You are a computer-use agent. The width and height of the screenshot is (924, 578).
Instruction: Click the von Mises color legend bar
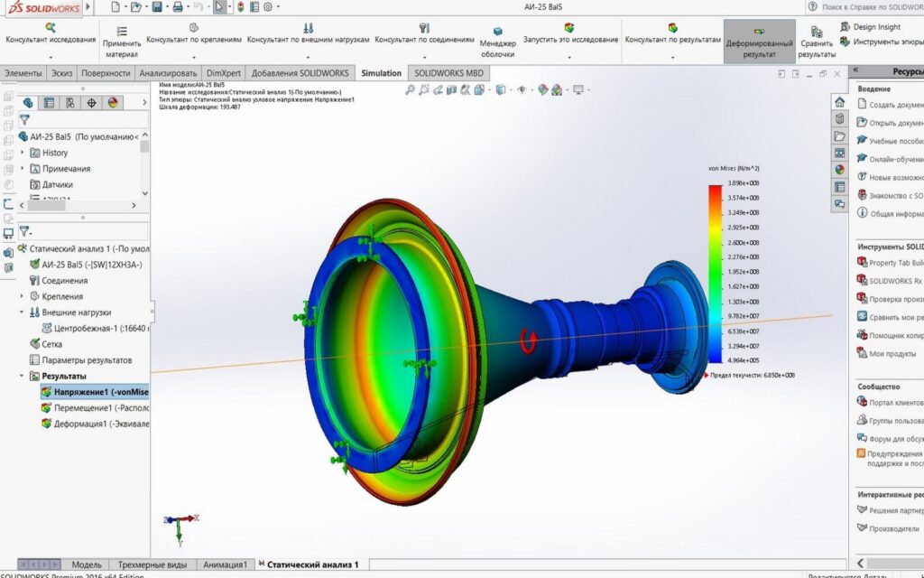click(x=716, y=273)
